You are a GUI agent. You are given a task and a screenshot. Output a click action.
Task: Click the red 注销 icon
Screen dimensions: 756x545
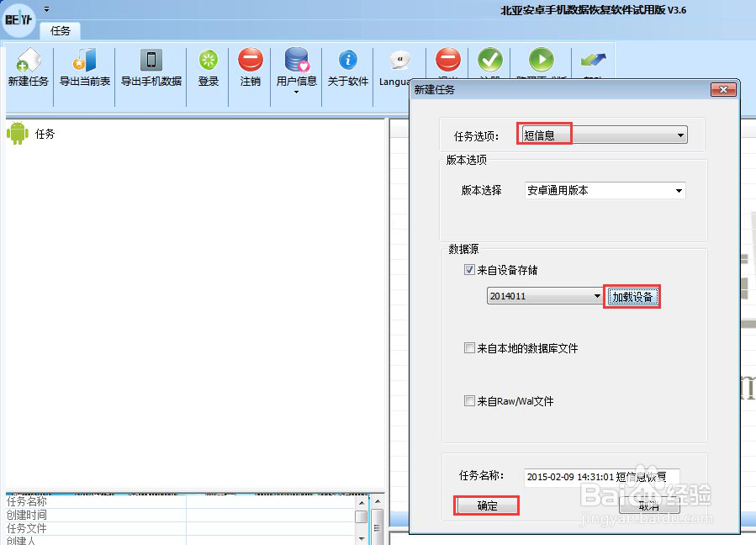pyautogui.click(x=251, y=61)
